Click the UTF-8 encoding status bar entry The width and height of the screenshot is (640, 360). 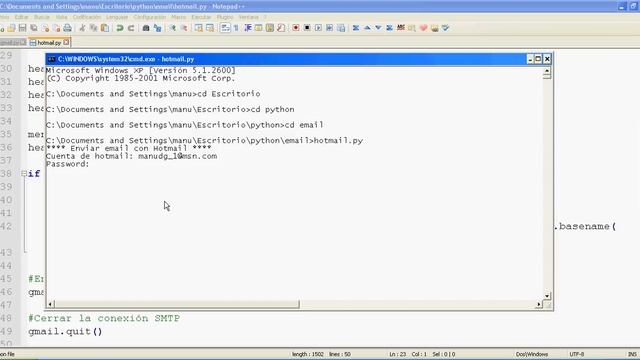(576, 354)
